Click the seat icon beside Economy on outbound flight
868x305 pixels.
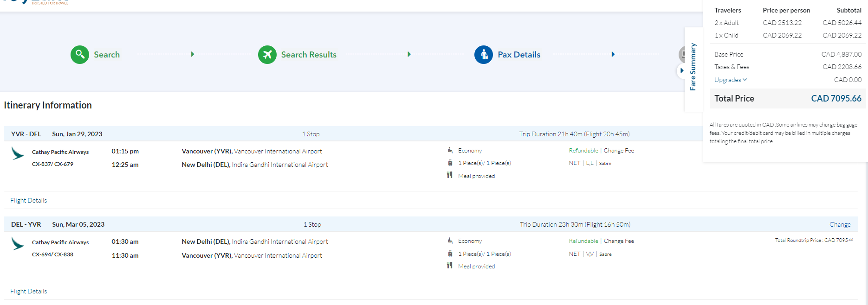click(x=450, y=150)
